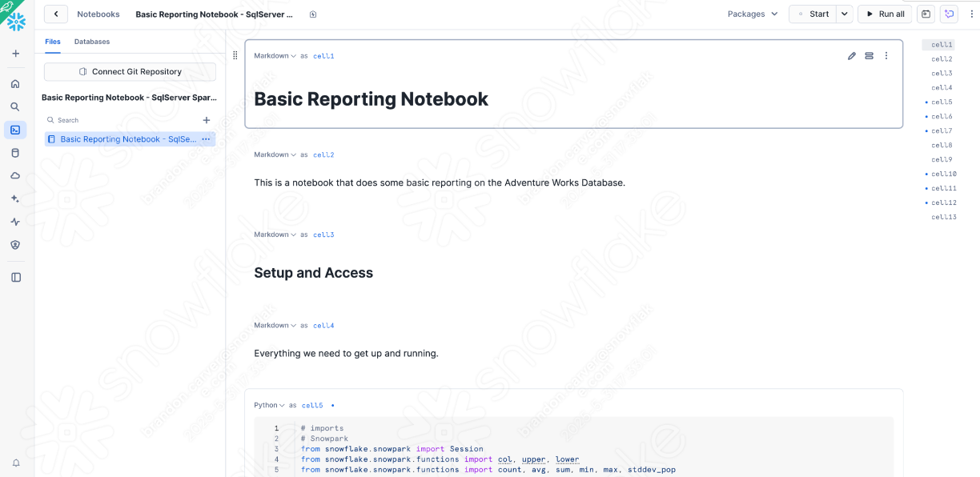This screenshot has width=980, height=477.
Task: Jump to cell5 in the outline
Action: pyautogui.click(x=942, y=102)
